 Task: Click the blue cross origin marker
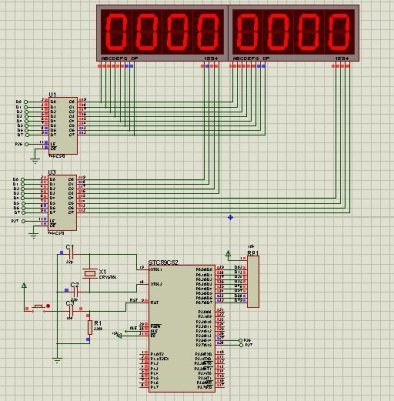tap(230, 218)
